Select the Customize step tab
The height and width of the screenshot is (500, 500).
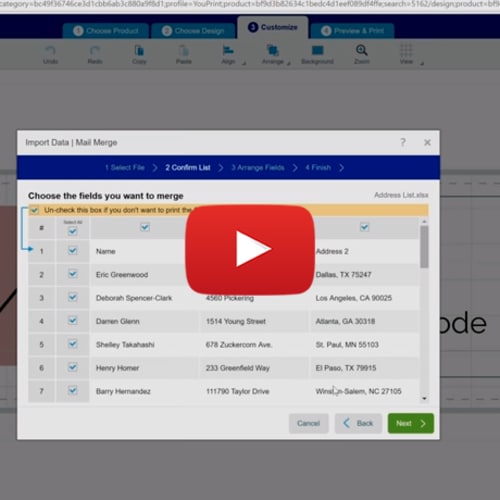click(x=273, y=27)
